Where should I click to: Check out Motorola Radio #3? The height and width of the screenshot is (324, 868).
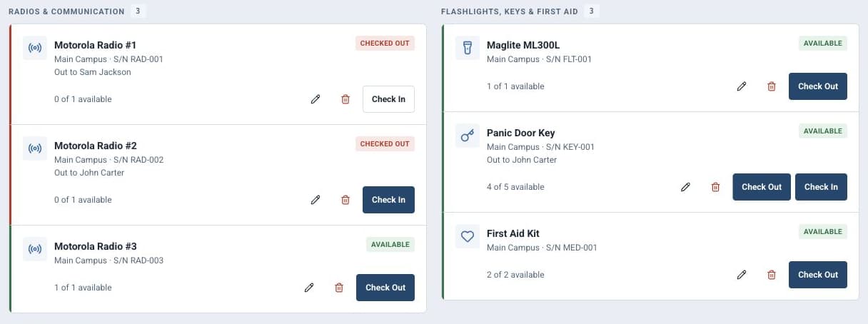point(385,288)
